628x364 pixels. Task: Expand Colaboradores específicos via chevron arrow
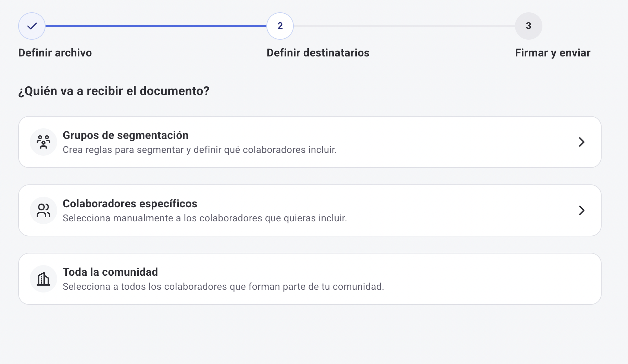581,210
